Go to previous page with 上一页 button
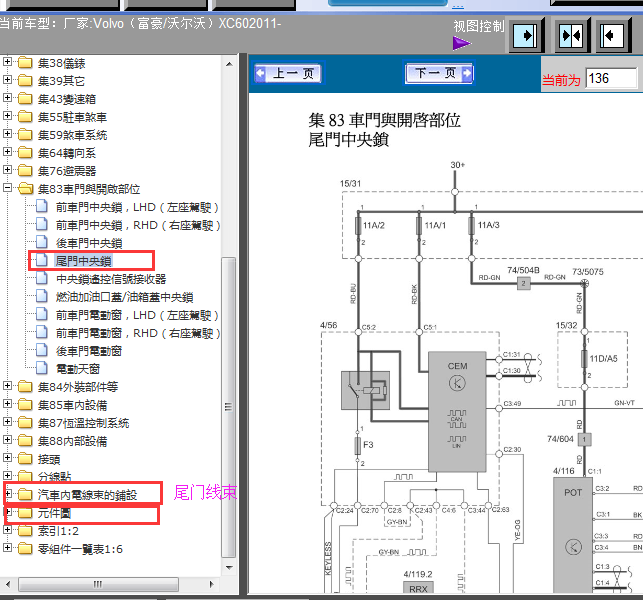 (288, 73)
